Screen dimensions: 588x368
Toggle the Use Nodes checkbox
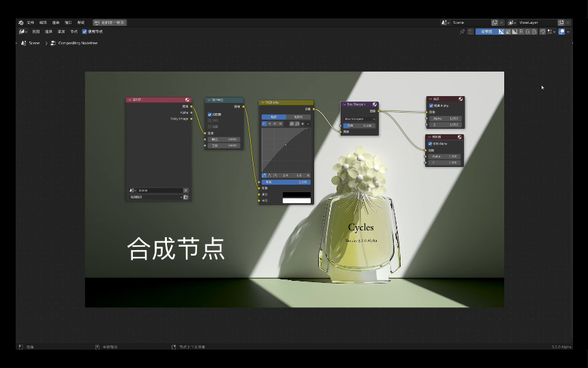[x=84, y=32]
